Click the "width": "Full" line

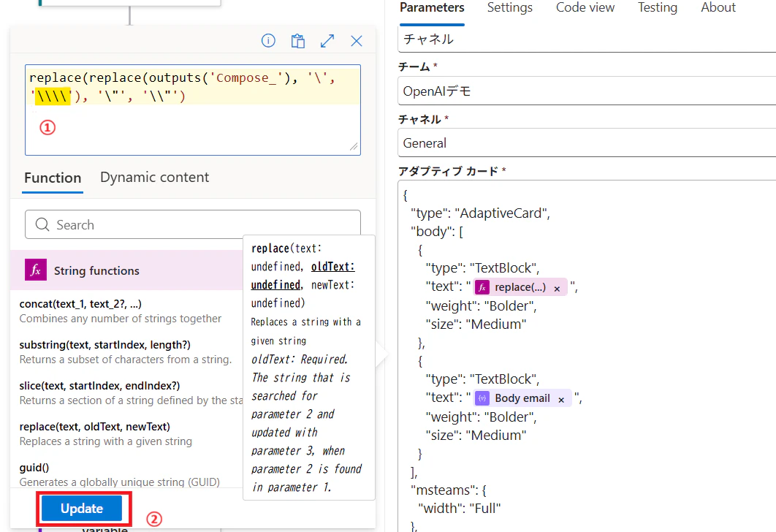pyautogui.click(x=460, y=508)
